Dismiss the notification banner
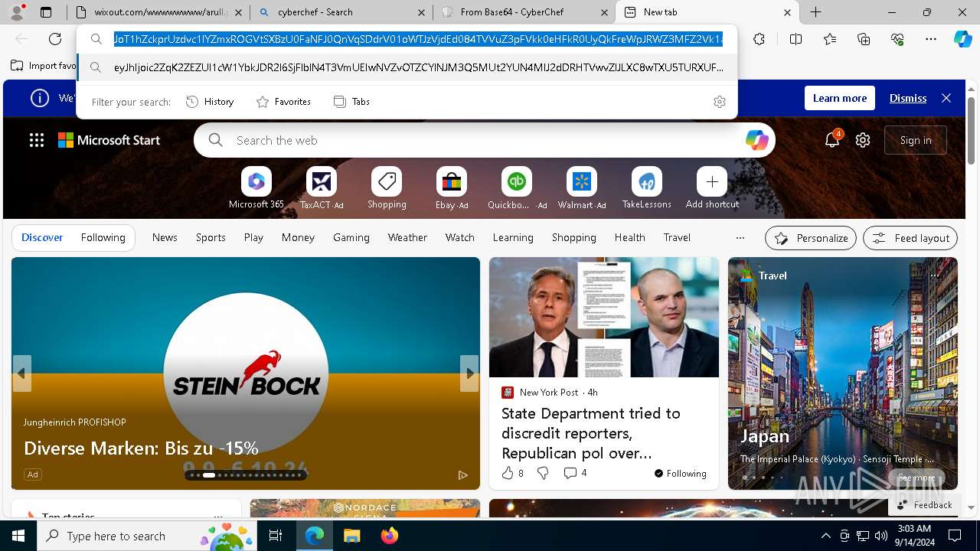Screen dimensions: 980x551 (908, 98)
